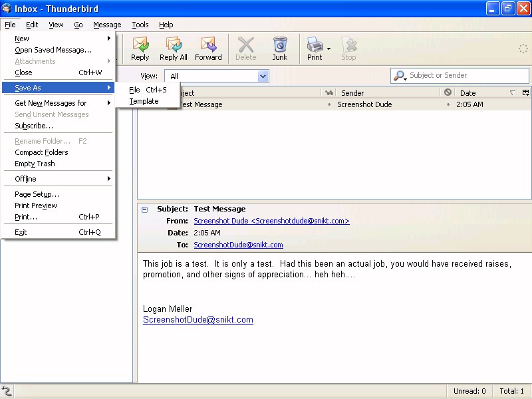Image resolution: width=532 pixels, height=399 pixels.
Task: Toggle junk status dot for Test Message
Action: [448, 104]
